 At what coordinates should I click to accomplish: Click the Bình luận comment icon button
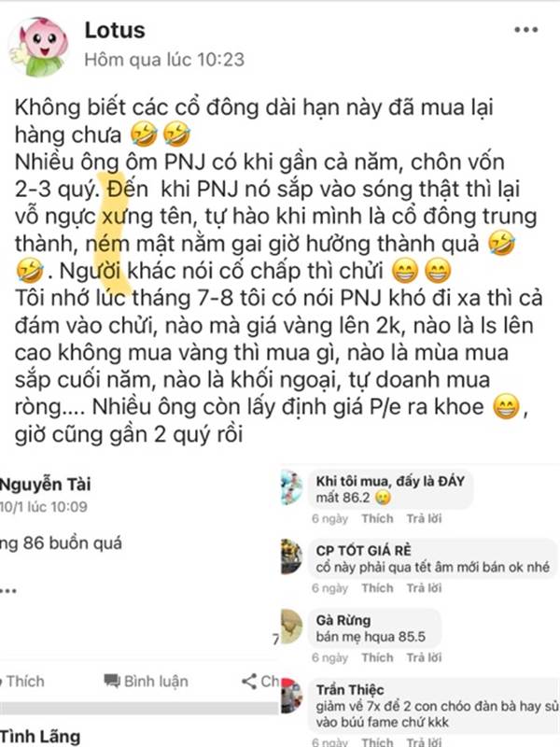coord(146,682)
